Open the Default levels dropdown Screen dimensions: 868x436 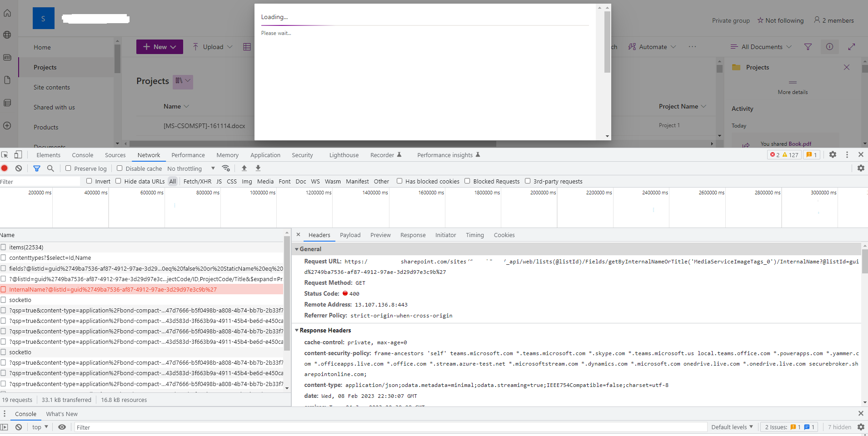click(731, 427)
